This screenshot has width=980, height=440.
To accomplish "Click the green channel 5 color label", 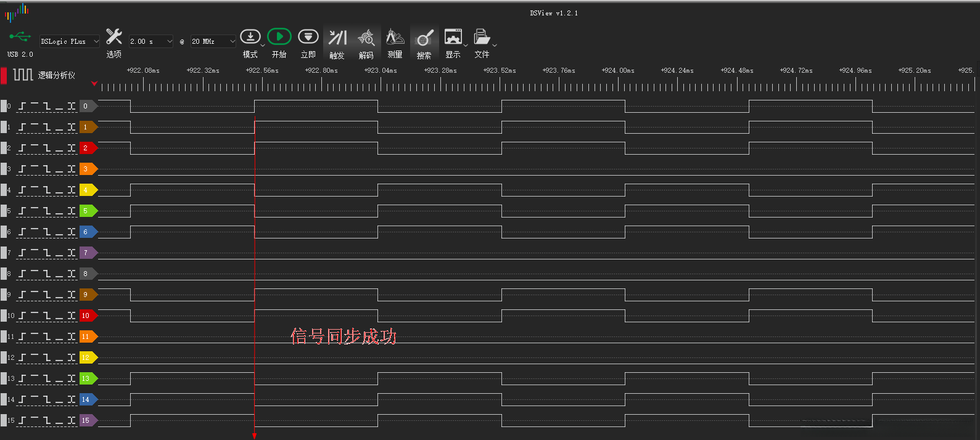I will click(x=88, y=211).
